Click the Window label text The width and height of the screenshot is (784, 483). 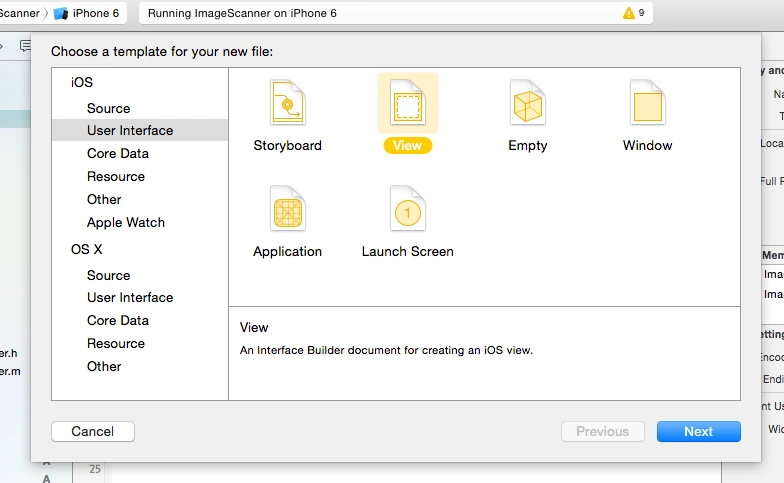648,146
